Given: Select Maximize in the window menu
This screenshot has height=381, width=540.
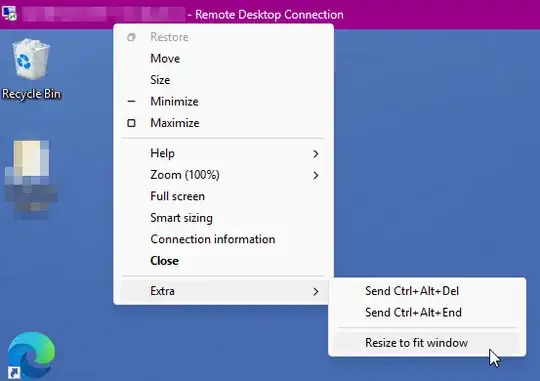Looking at the screenshot, I should (223, 123).
